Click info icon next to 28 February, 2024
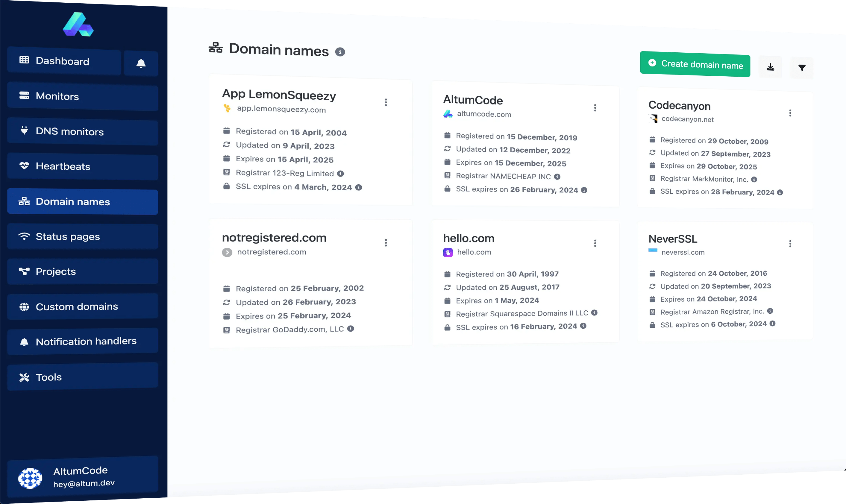846x504 pixels. (780, 192)
